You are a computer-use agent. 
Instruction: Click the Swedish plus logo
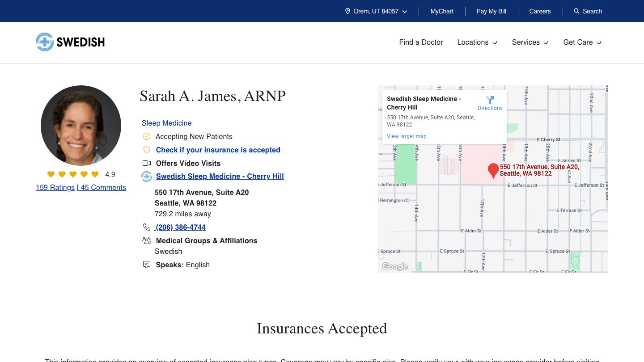coord(44,42)
